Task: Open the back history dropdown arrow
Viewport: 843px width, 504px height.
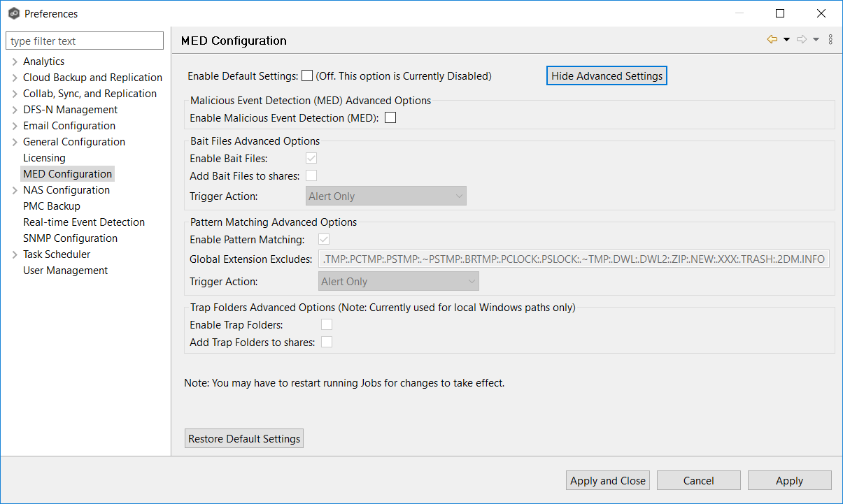Action: (x=786, y=40)
